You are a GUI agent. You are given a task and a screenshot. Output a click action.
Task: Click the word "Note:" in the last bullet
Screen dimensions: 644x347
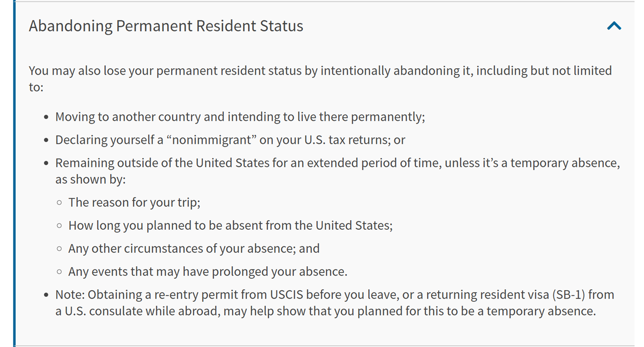point(70,294)
